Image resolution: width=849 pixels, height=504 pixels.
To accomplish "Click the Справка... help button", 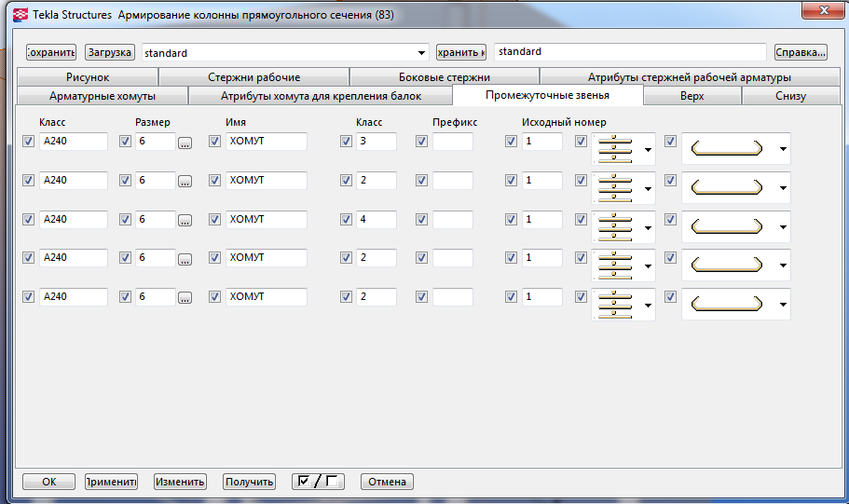I will click(801, 52).
